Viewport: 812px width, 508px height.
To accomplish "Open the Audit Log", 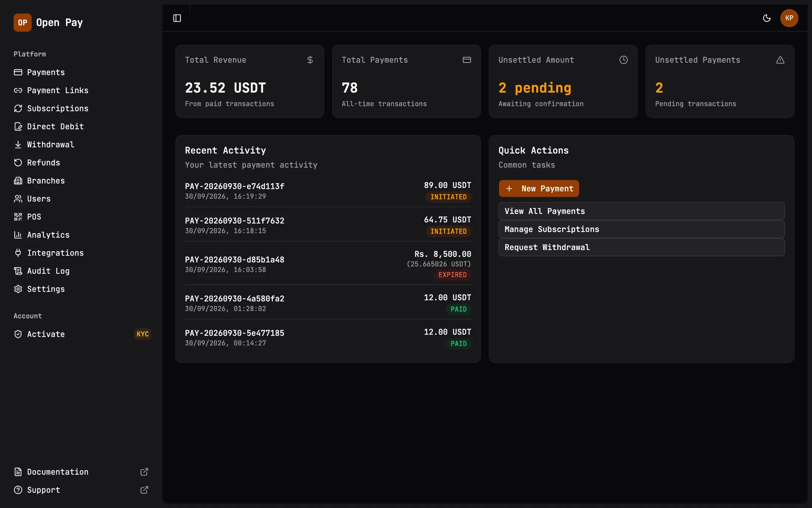I will pos(81,271).
